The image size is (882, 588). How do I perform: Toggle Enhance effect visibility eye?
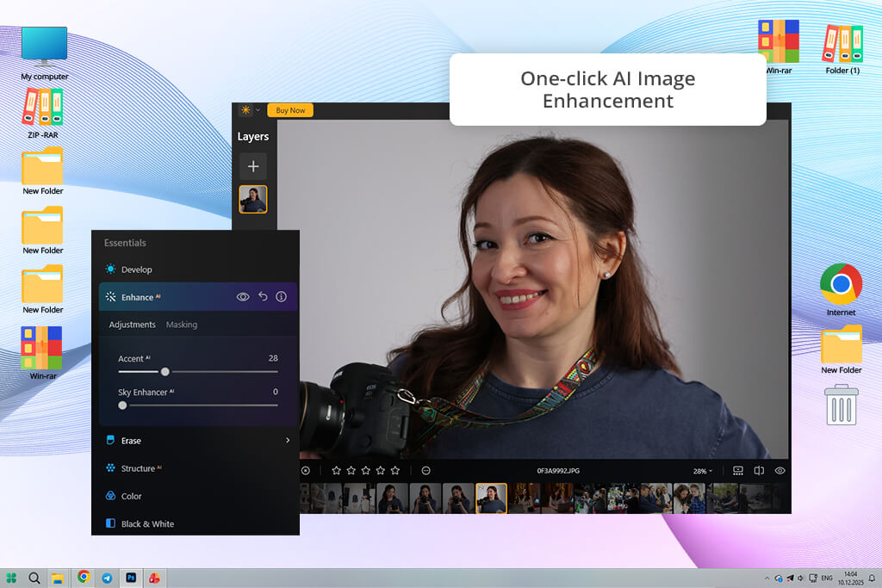(x=243, y=297)
